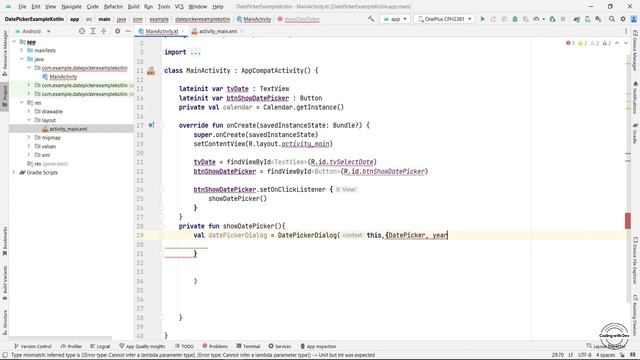Image resolution: width=640 pixels, height=360 pixels.
Task: Click the Sync Project with Gradle Files icon
Action: (577, 19)
